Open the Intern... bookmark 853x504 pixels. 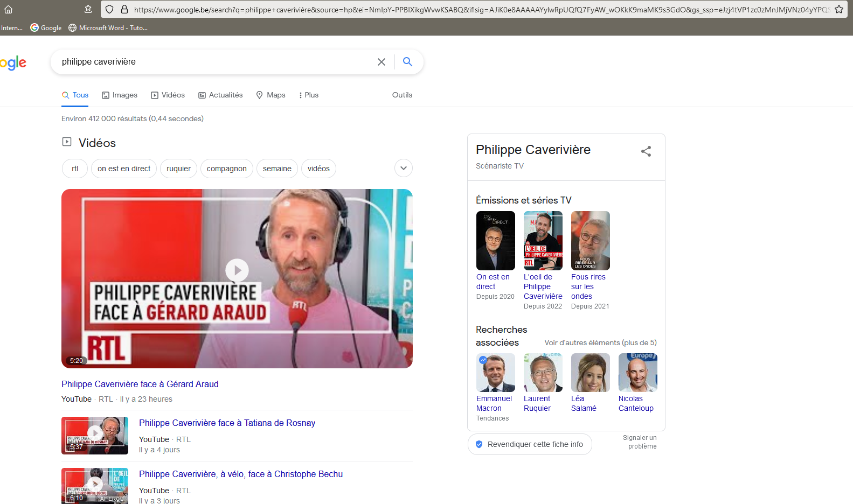(x=11, y=27)
